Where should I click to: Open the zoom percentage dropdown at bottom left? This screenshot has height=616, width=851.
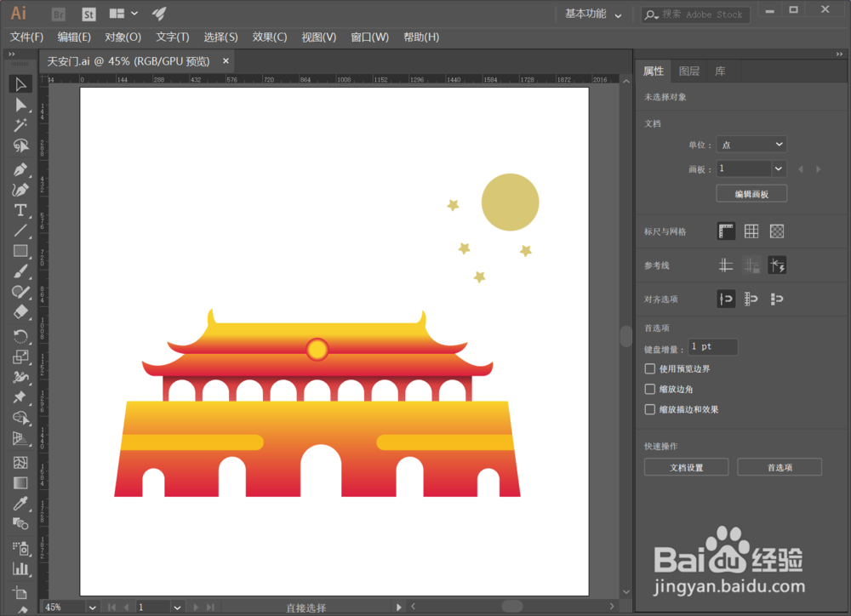[x=92, y=607]
